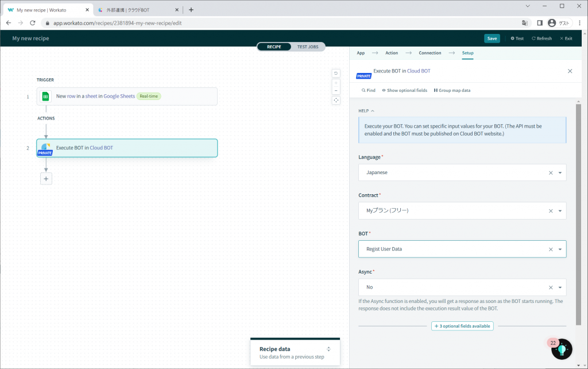Go to the Connection step tab

tap(430, 53)
